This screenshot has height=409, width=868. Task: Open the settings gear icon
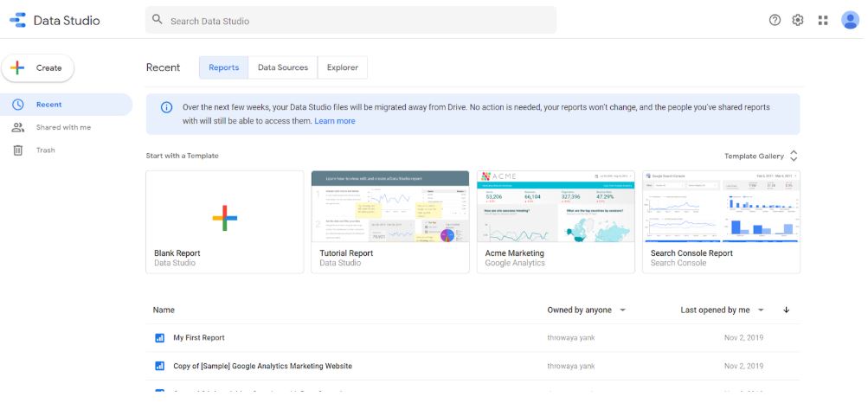tap(798, 21)
